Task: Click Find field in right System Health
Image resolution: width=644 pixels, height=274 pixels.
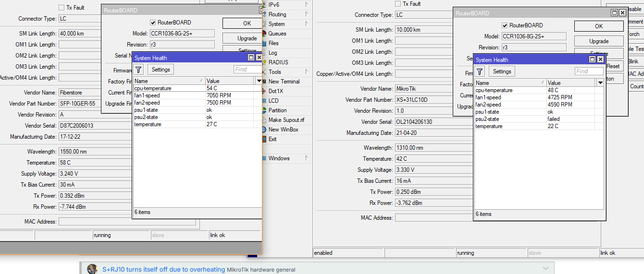Action: click(589, 71)
